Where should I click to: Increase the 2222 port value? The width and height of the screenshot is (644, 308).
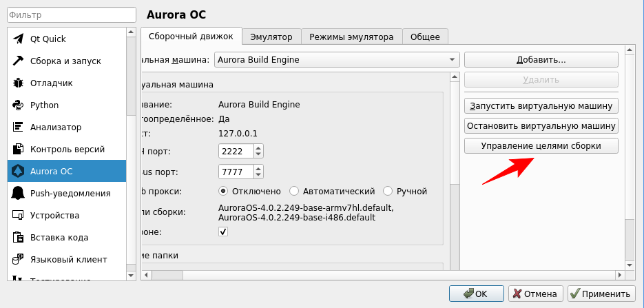coord(258,147)
